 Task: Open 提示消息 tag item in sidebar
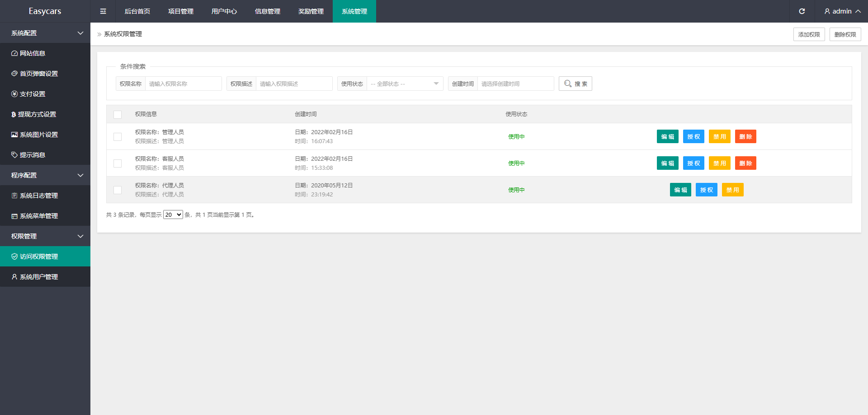click(33, 155)
